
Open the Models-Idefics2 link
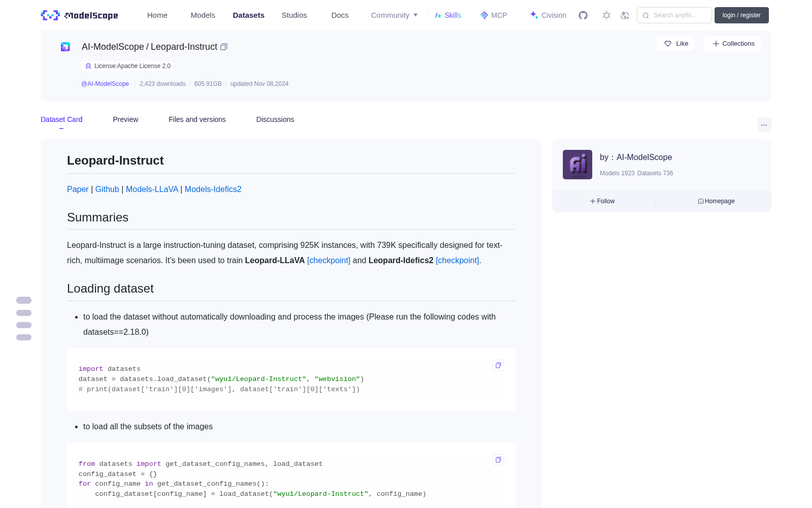point(213,189)
